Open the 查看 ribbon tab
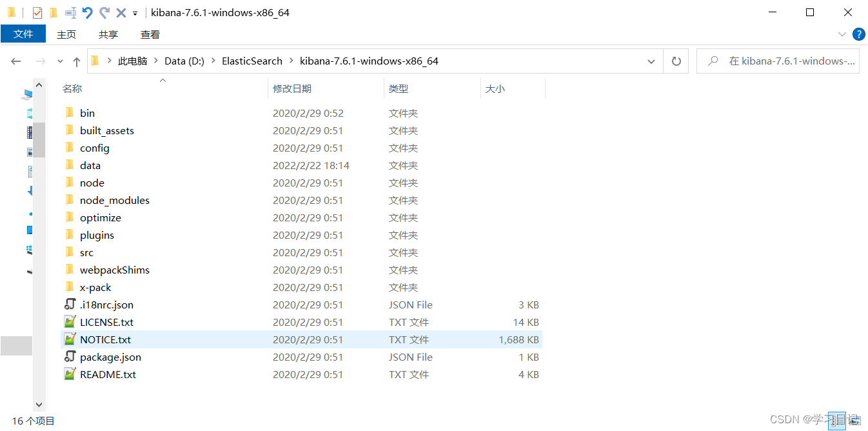This screenshot has height=431, width=868. pyautogui.click(x=150, y=35)
